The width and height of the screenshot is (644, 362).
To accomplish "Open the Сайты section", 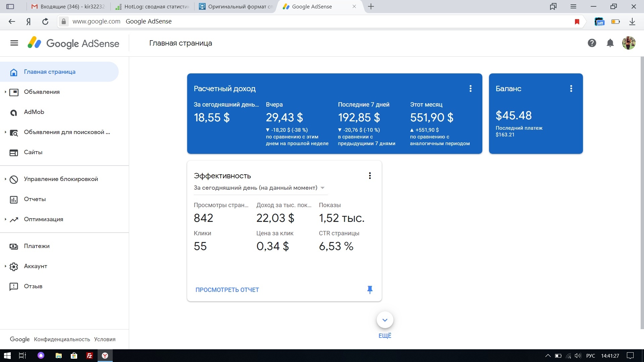I will tap(33, 152).
